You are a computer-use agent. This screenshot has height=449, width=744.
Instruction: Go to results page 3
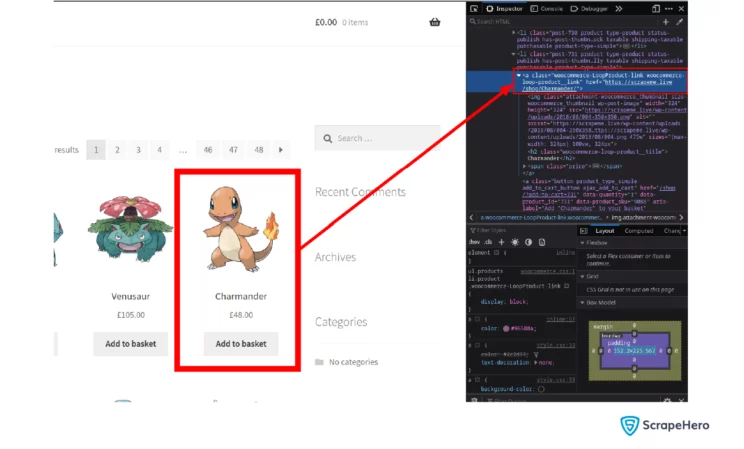pyautogui.click(x=138, y=150)
